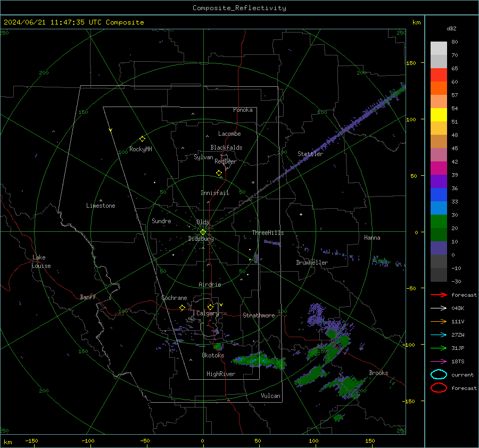The image size is (479, 448).
Task: Click the Strathmore city label
Action: tap(259, 315)
